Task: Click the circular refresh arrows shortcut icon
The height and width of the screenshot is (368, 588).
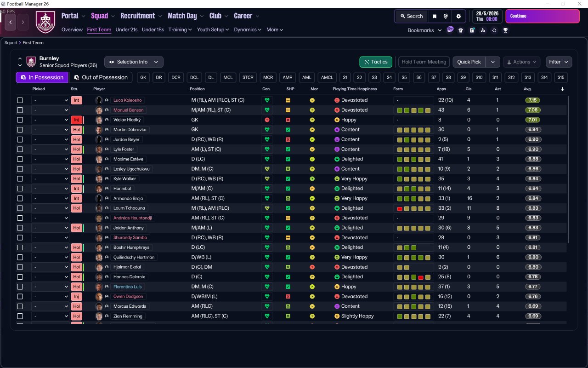Action: [494, 30]
